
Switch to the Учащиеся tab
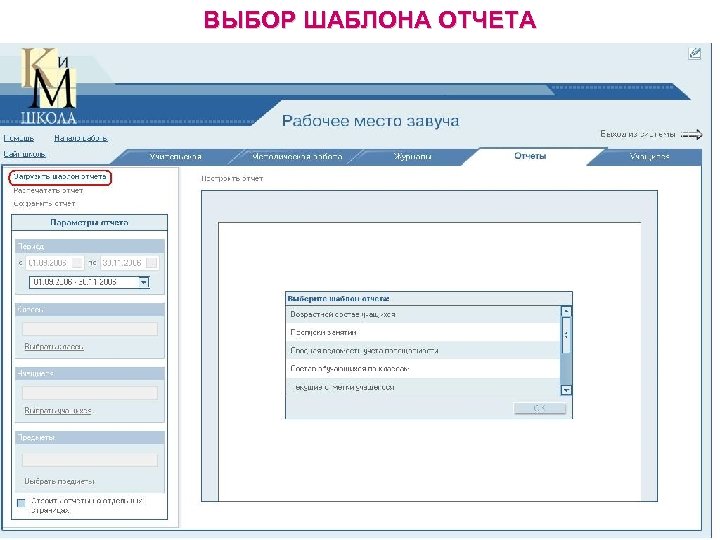[649, 157]
